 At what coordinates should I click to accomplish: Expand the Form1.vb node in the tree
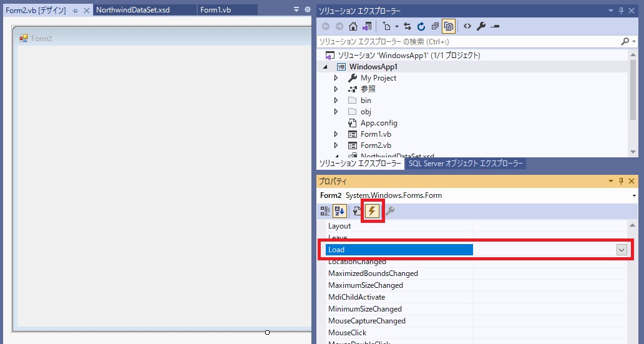point(336,134)
